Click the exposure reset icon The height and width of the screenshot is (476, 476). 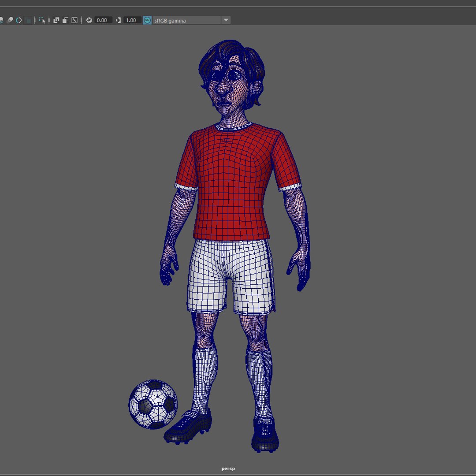click(x=89, y=20)
